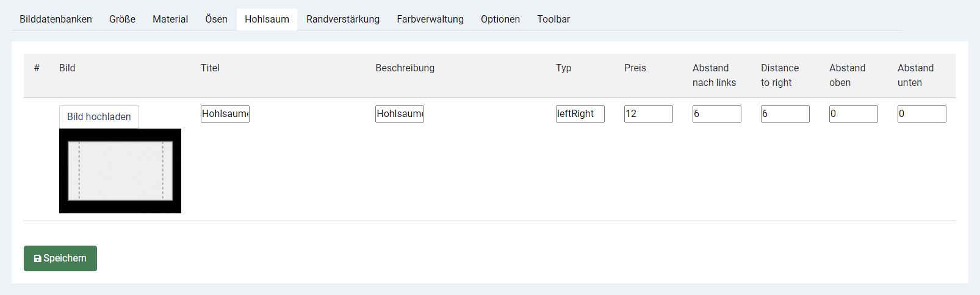The width and height of the screenshot is (980, 295).
Task: Open the Toolbar tab
Action: pos(553,19)
